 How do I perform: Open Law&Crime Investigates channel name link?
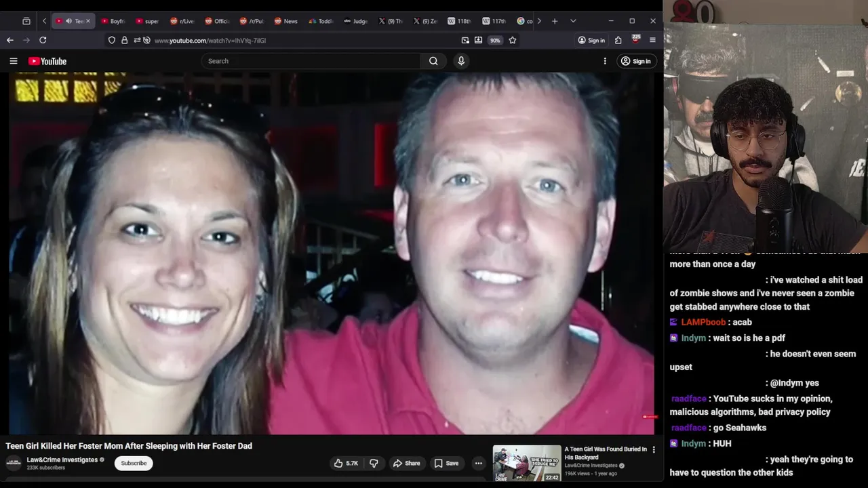(x=62, y=460)
